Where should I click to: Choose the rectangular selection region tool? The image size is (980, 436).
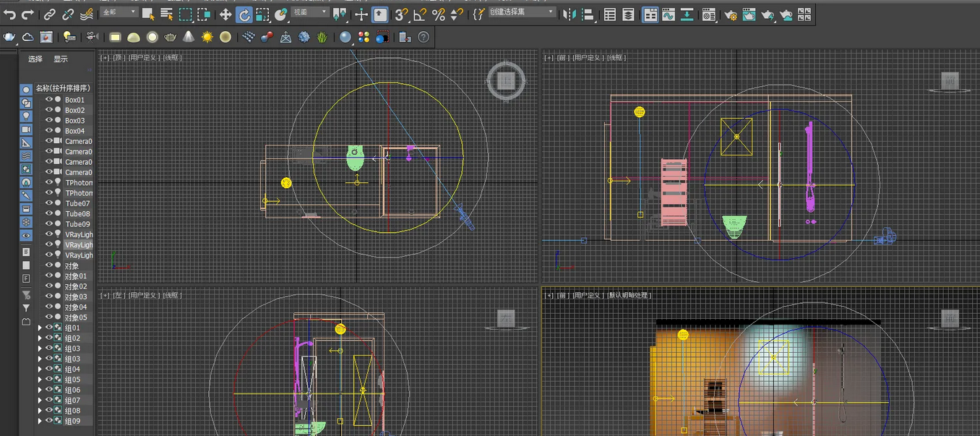coord(185,14)
